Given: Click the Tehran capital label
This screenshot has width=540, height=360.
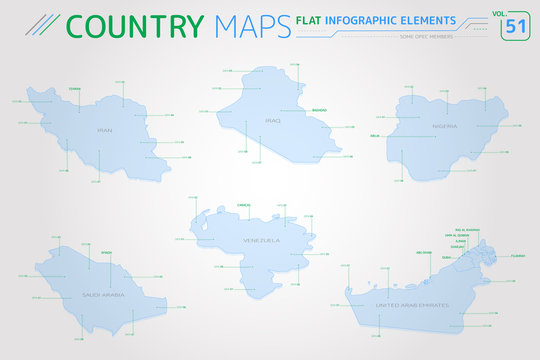Looking at the screenshot, I should [x=74, y=89].
